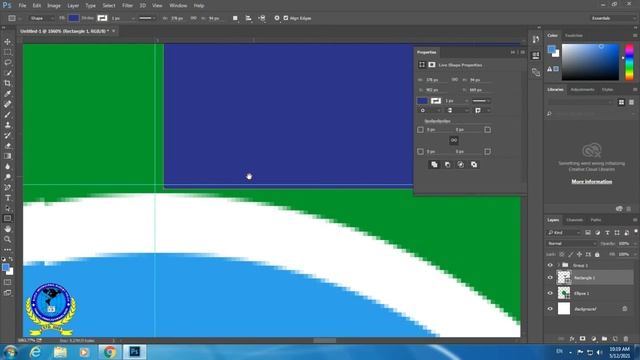Select the Clone Stamp tool

point(7,125)
